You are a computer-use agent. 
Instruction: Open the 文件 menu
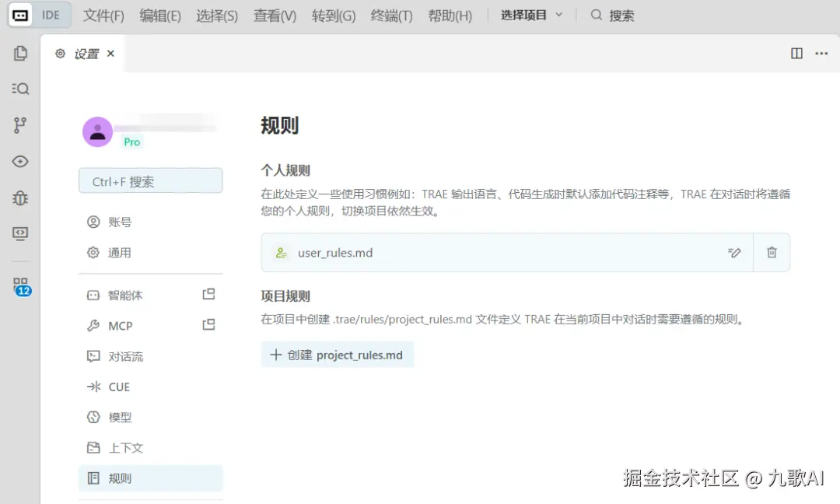coord(103,15)
